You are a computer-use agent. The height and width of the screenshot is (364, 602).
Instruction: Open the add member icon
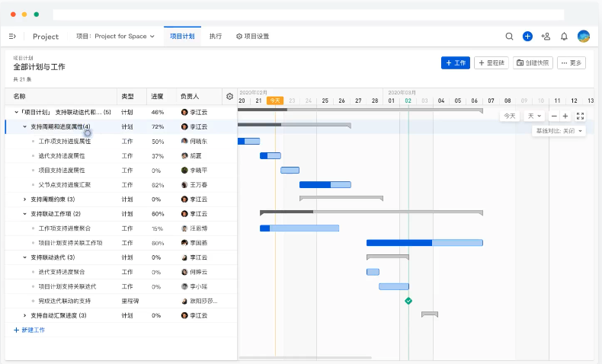546,36
